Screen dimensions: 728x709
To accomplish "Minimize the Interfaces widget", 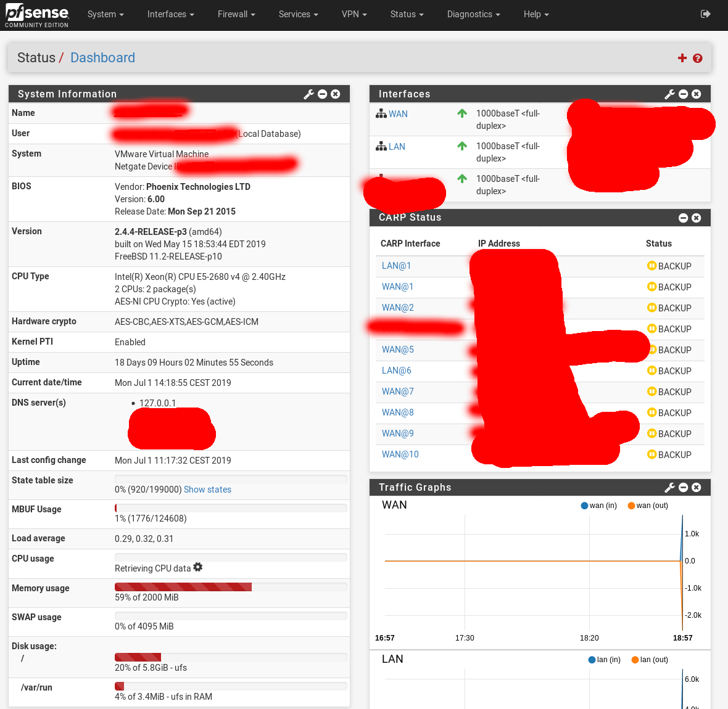I will (x=683, y=94).
